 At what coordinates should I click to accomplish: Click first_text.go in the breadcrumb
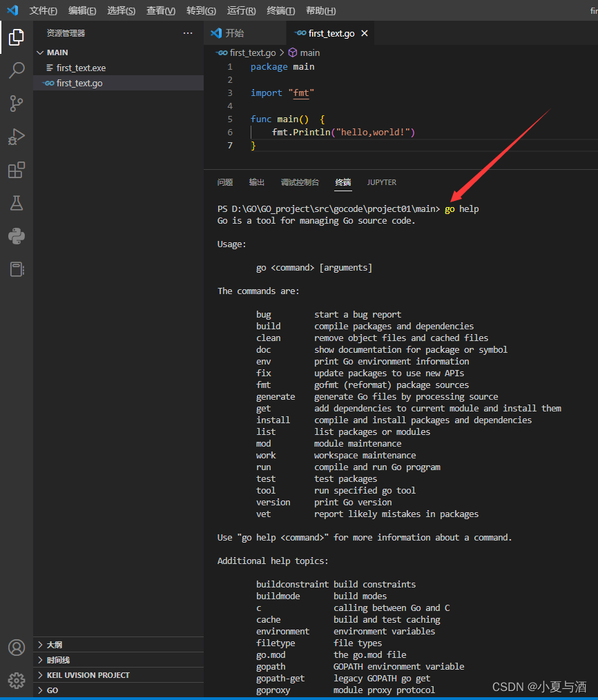point(252,52)
